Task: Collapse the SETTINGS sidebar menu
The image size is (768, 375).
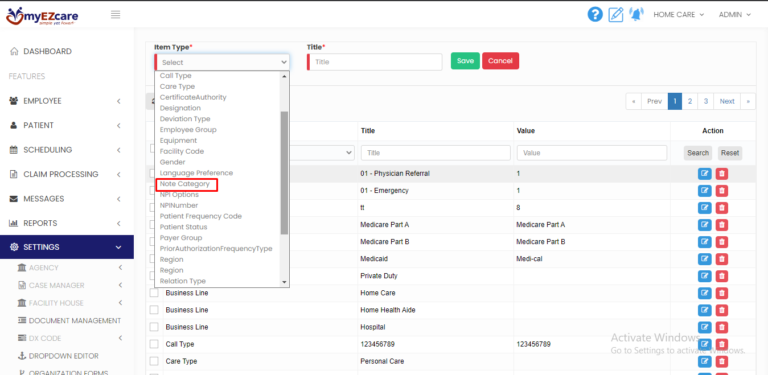Action: (67, 247)
